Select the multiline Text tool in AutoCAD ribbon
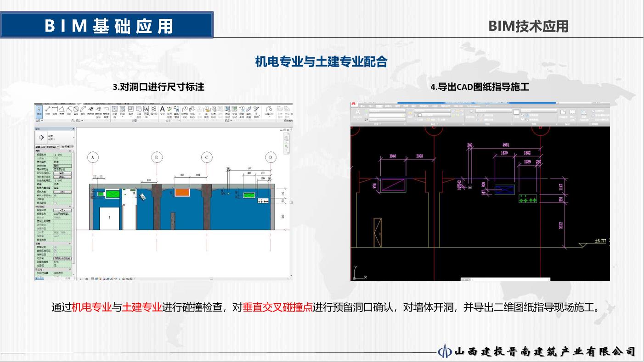 click(357, 114)
